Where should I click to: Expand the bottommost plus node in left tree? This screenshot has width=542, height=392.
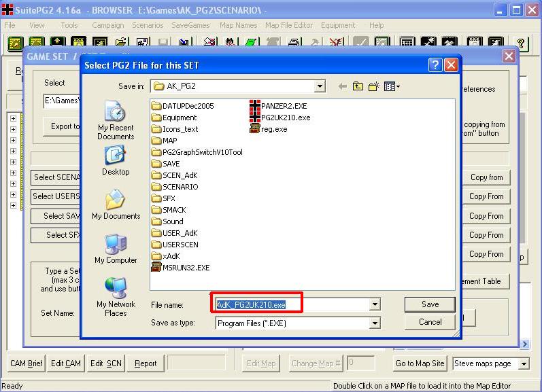(x=13, y=205)
